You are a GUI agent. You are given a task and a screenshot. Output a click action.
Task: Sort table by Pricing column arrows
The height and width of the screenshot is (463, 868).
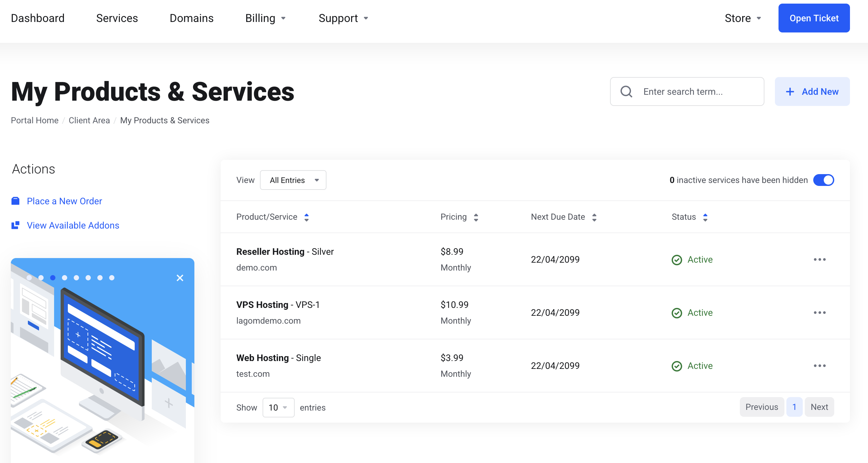tap(476, 217)
